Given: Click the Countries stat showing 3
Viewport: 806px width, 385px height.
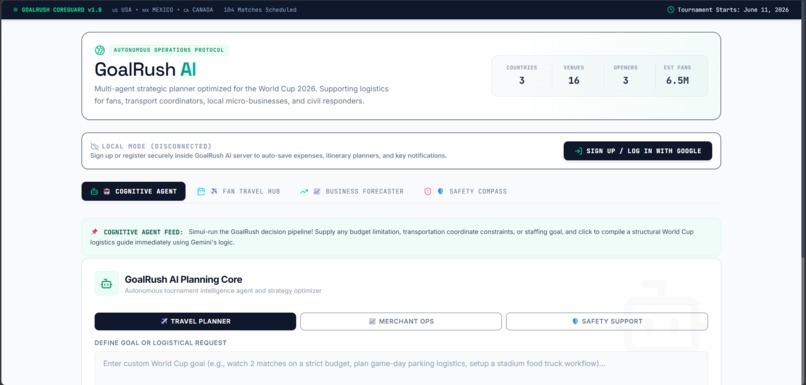Looking at the screenshot, I should [522, 75].
